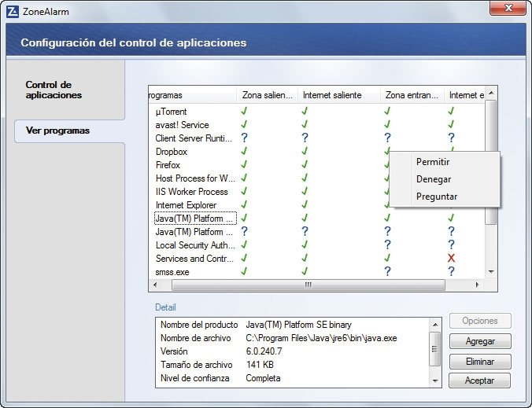Click the Eliminar button

click(480, 362)
